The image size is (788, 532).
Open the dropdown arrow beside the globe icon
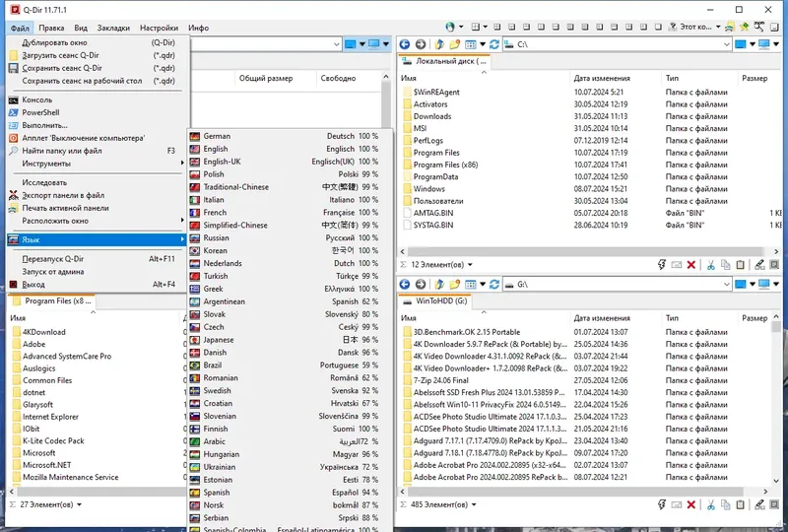[x=461, y=27]
